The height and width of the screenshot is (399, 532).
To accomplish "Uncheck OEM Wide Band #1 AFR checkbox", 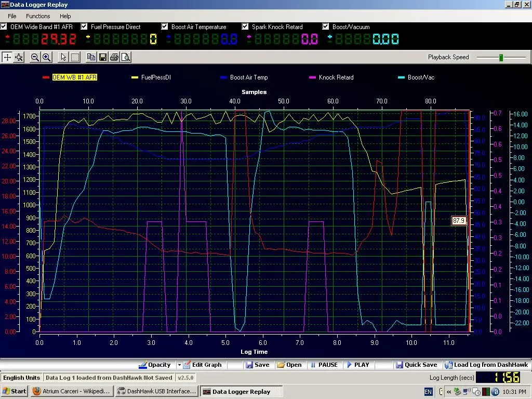I will (4, 26).
